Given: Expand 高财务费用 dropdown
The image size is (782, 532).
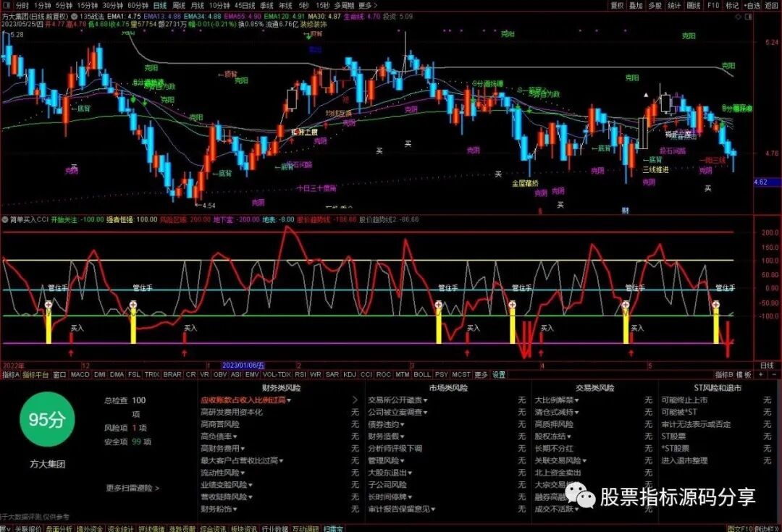Looking at the screenshot, I should click(x=222, y=448).
